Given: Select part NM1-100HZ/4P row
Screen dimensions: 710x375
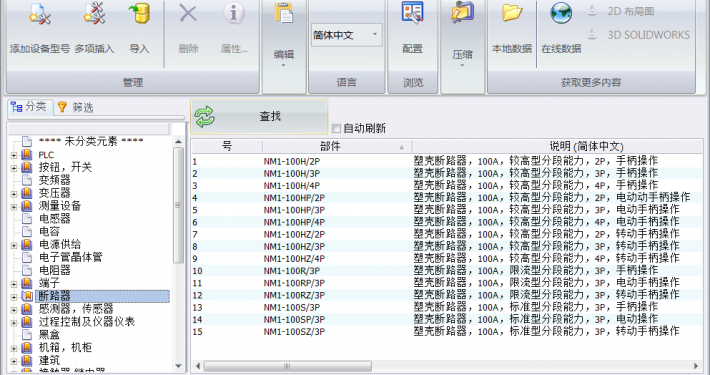Looking at the screenshot, I should [447, 259].
